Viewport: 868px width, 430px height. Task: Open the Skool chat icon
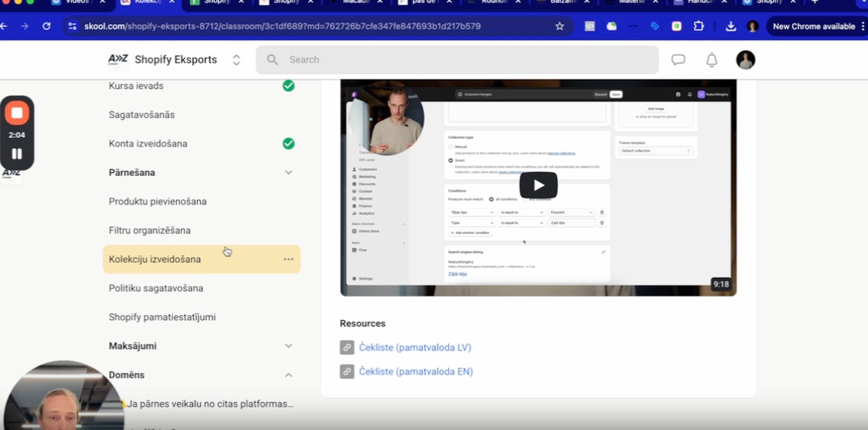tap(678, 60)
